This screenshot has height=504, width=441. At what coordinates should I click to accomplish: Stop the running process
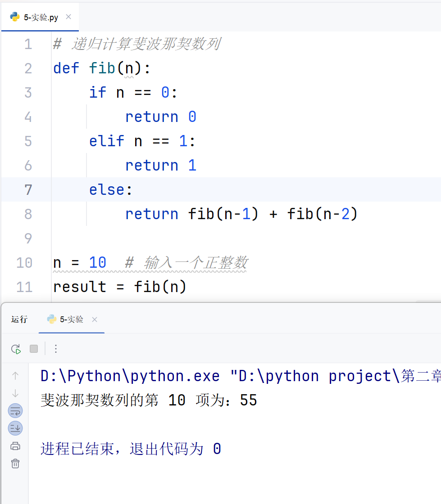tap(34, 349)
